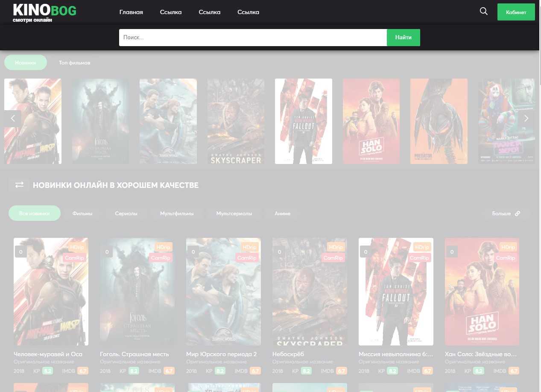The height and width of the screenshot is (392, 541).
Task: Click CamRip badge on Небоскрёб card
Action: [x=333, y=258]
